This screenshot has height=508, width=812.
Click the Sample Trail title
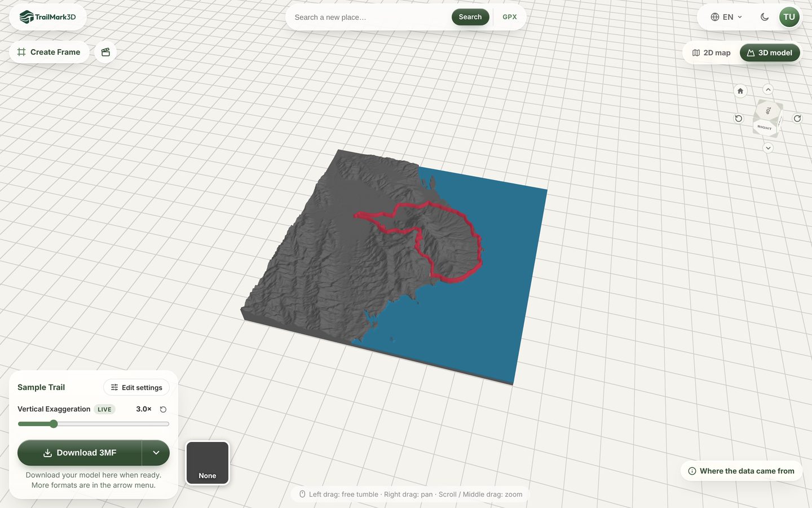point(41,387)
